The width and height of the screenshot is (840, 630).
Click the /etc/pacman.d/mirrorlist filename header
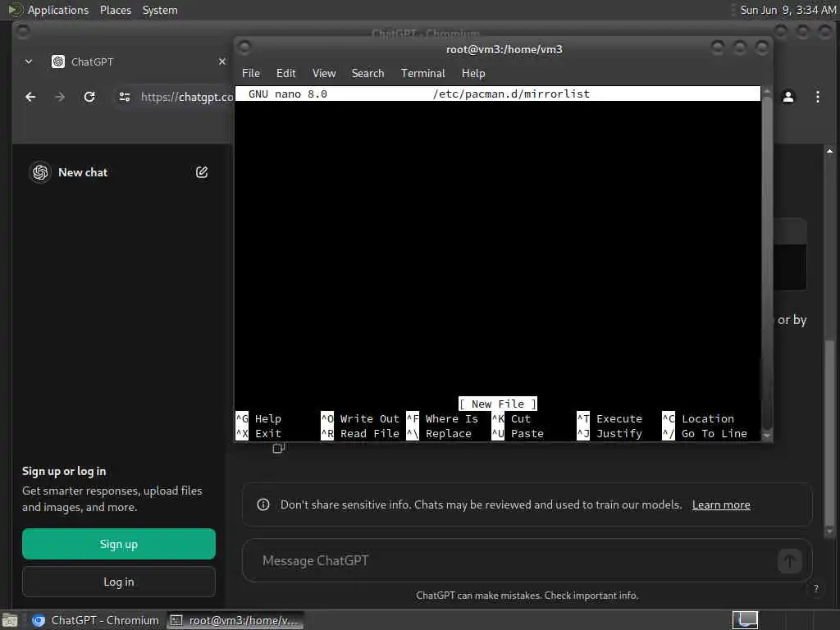tap(511, 94)
